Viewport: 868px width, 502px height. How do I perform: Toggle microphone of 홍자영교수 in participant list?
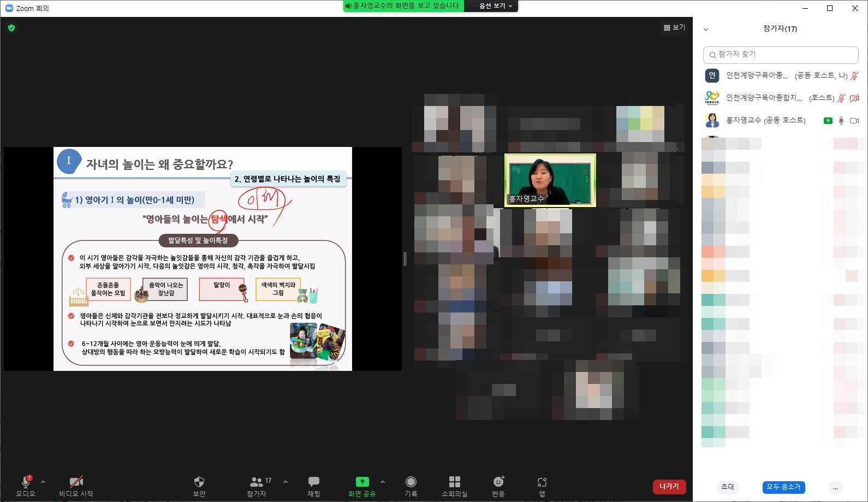841,121
